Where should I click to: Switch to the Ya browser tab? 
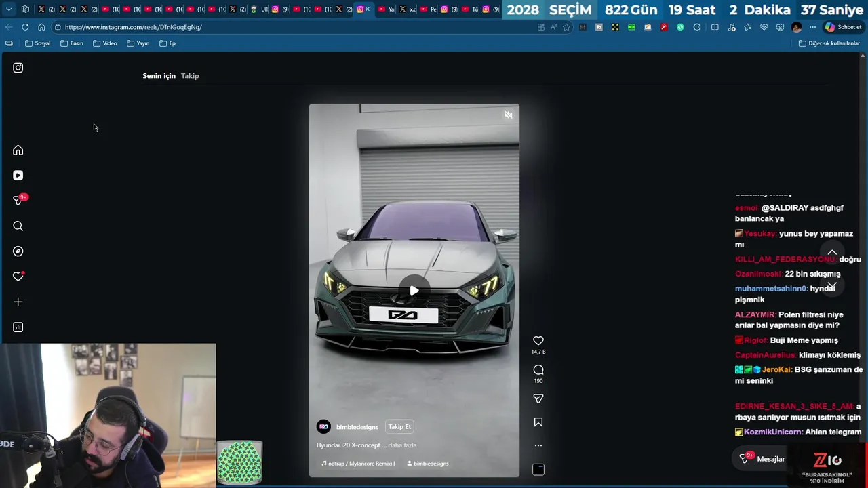click(387, 9)
